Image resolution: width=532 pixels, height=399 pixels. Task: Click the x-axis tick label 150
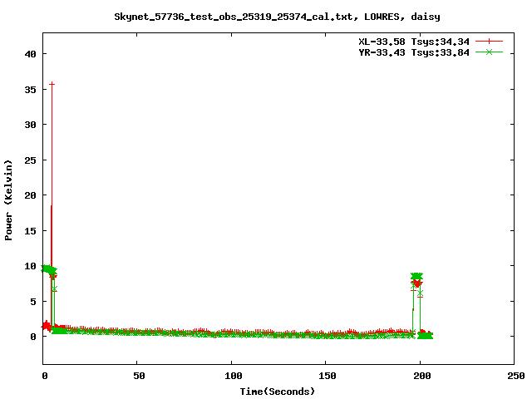coord(328,376)
